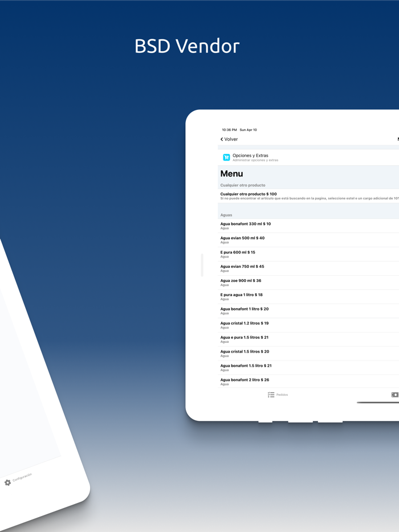The image size is (399, 532).
Task: Select 'Agua bonafont 330 ml $ 10'
Action: (x=308, y=226)
